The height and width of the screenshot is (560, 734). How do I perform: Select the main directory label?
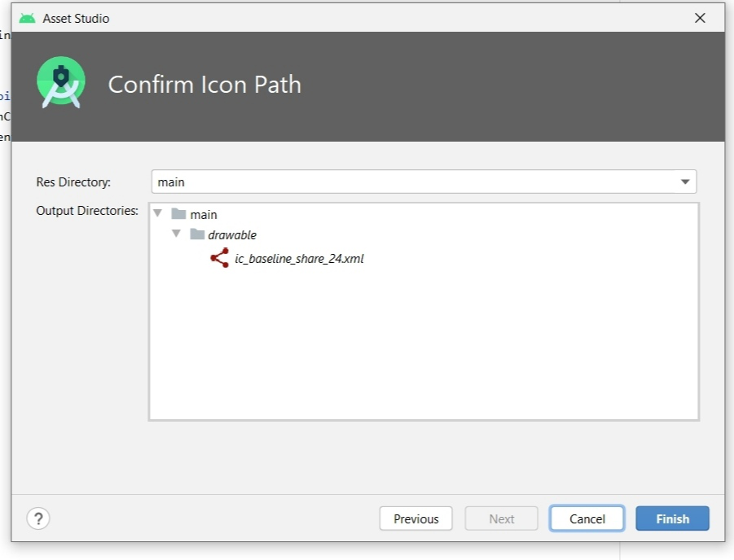(x=204, y=215)
